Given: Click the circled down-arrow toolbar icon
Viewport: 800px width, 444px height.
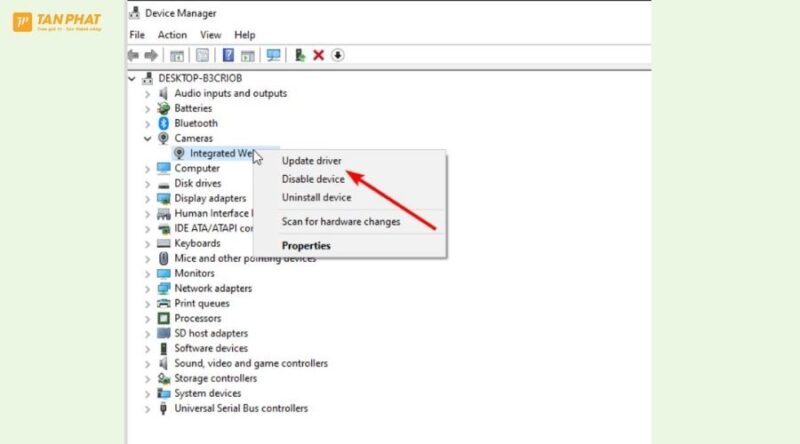Looking at the screenshot, I should 338,55.
